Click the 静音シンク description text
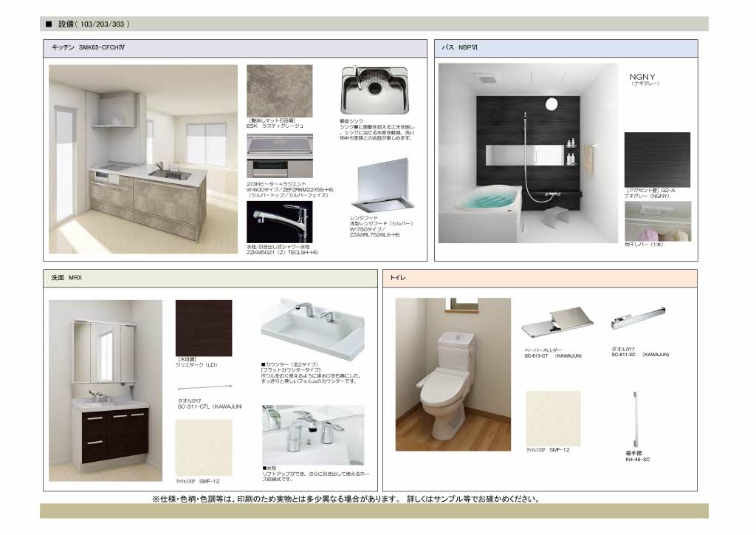This screenshot has height=535, width=756. (377, 130)
